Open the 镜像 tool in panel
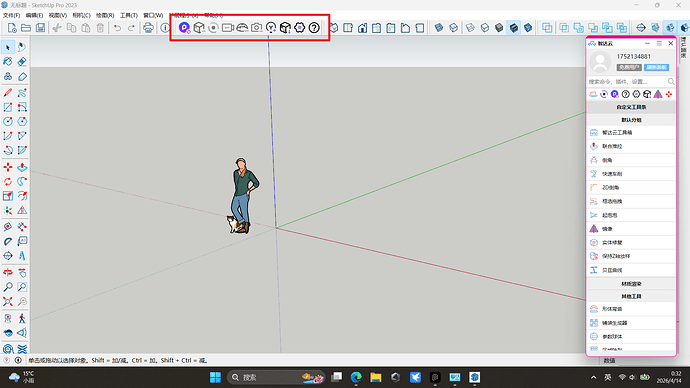This screenshot has height=388, width=690. click(631, 229)
